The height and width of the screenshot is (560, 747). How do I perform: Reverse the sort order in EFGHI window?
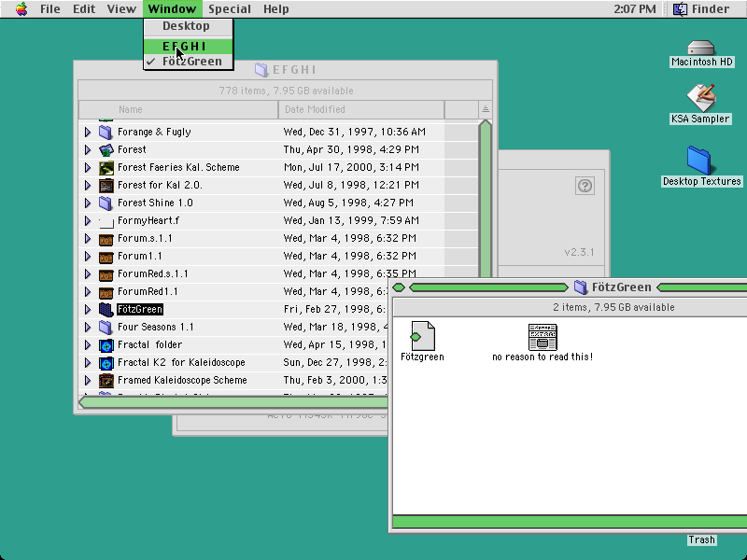point(486,109)
